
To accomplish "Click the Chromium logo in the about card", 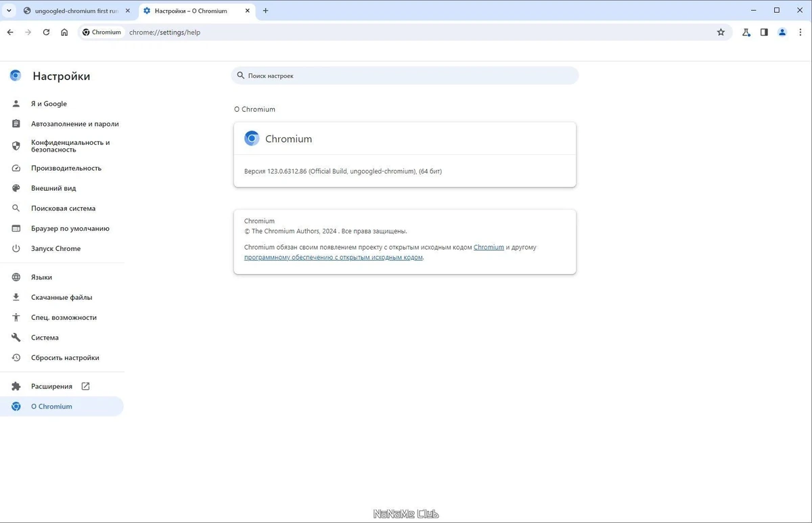I will click(x=252, y=139).
